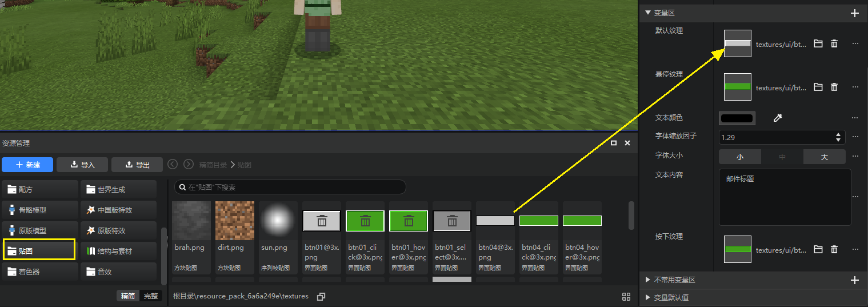Click the search magnifier icon
The image size is (868, 307).
coord(182,187)
